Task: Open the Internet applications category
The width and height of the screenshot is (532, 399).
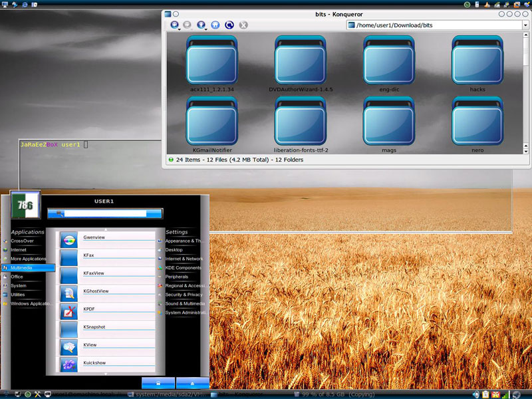Action: point(19,250)
